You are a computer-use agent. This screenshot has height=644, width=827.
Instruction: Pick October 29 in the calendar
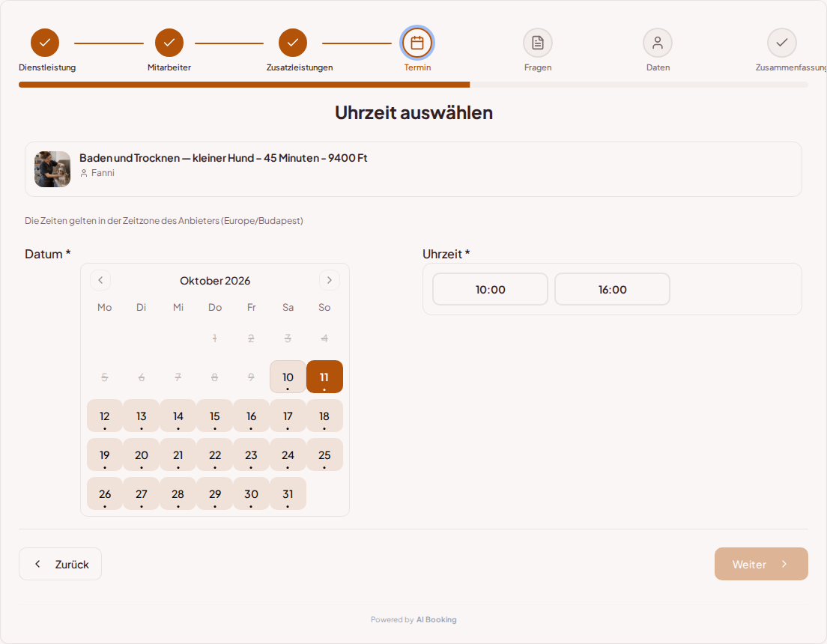[215, 493]
